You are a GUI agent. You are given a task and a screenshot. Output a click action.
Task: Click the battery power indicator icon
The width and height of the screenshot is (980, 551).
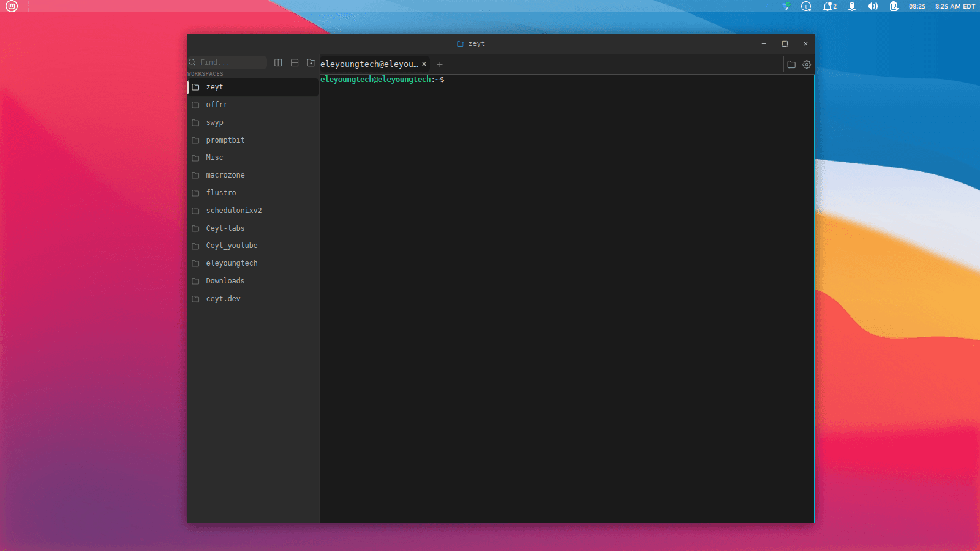[x=894, y=6]
